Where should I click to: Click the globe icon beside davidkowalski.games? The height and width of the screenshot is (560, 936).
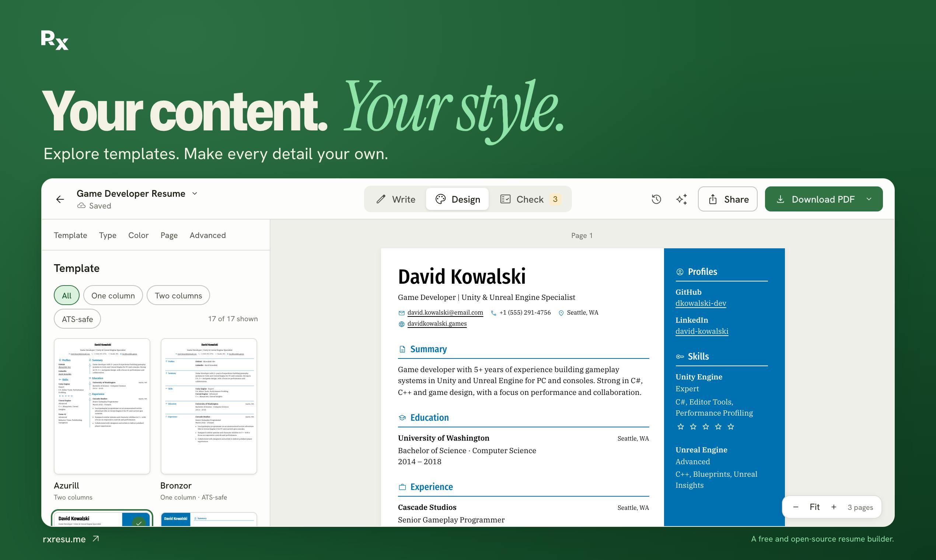click(402, 324)
